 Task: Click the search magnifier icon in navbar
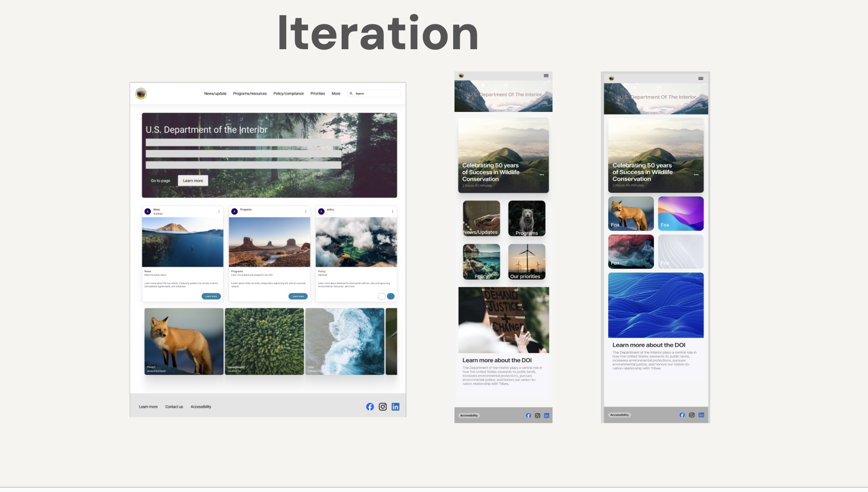(351, 94)
